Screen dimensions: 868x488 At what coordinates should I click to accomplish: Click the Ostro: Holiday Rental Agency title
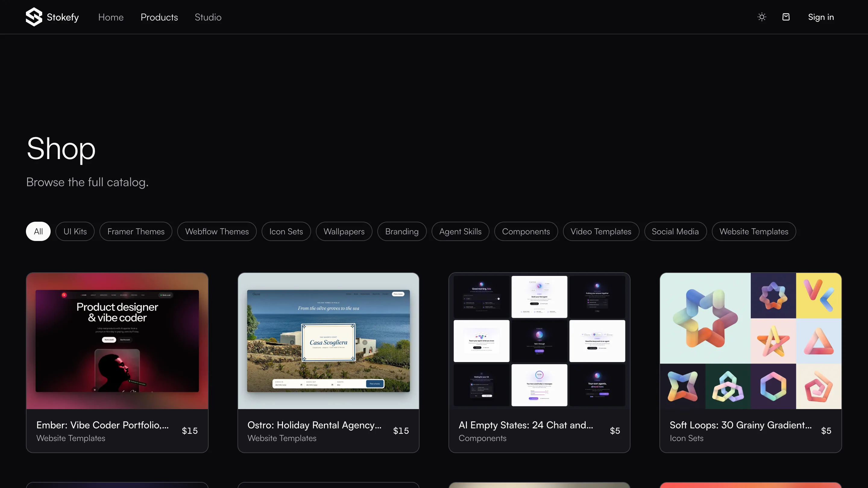(x=314, y=425)
